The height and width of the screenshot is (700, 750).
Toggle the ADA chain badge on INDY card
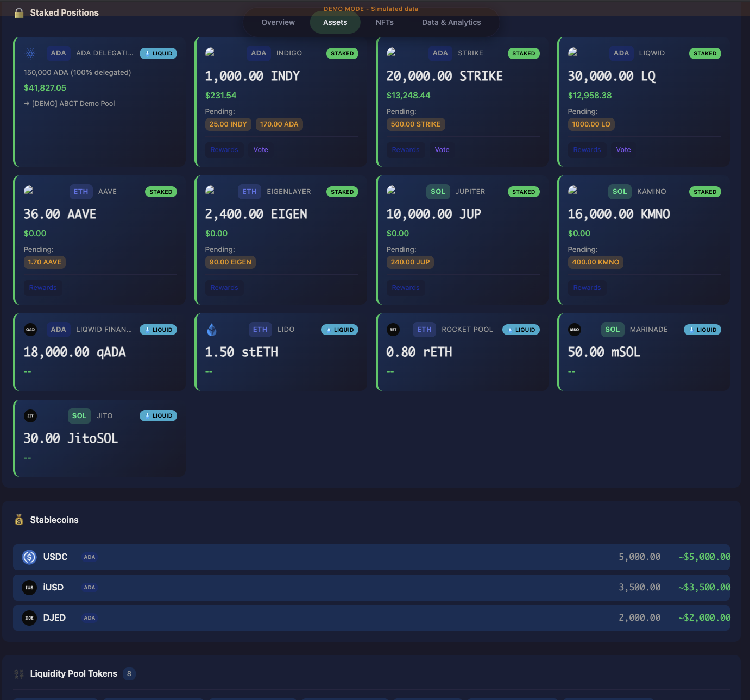click(x=259, y=53)
